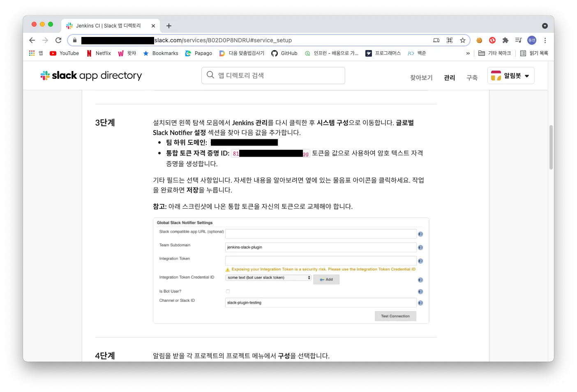The width and height of the screenshot is (577, 392).
Task: Close the Jenkins CI Slack tab
Action: 153,26
